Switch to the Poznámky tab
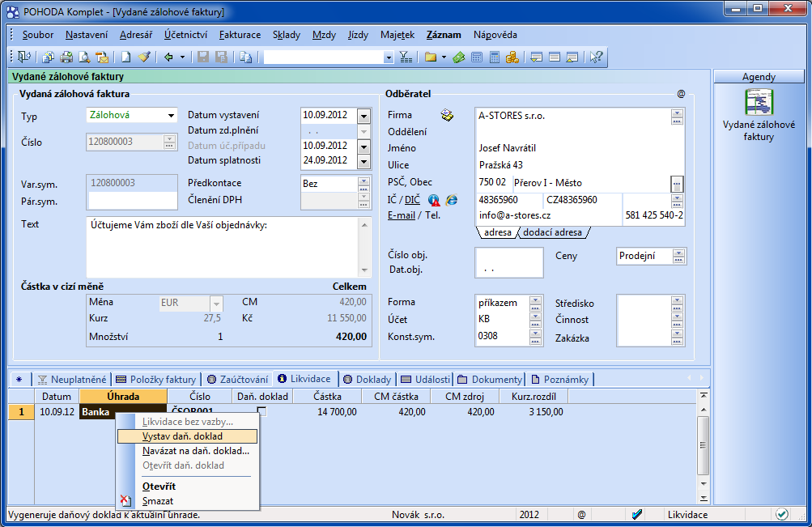This screenshot has width=812, height=527. point(560,380)
